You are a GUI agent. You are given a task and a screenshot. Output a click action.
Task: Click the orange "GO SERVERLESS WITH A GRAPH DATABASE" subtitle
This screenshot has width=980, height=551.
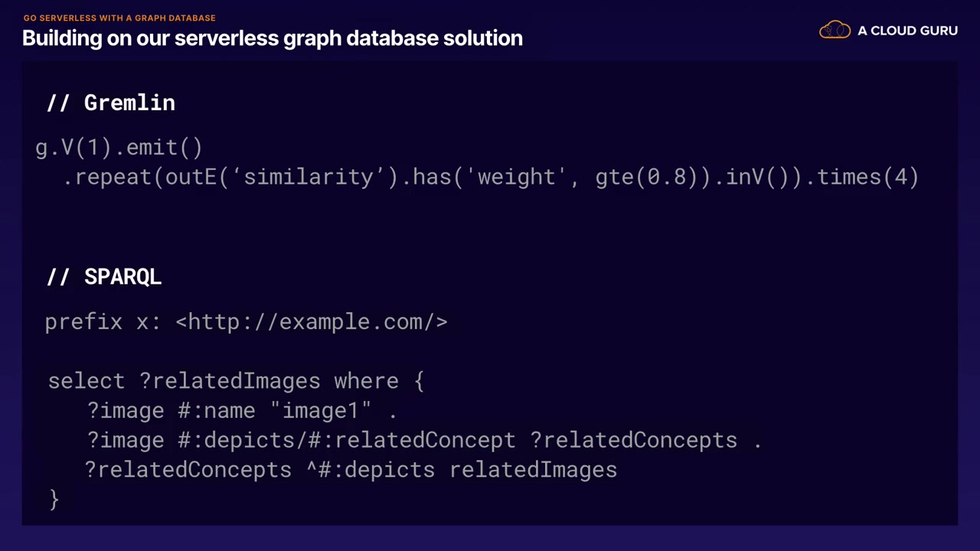pos(119,18)
